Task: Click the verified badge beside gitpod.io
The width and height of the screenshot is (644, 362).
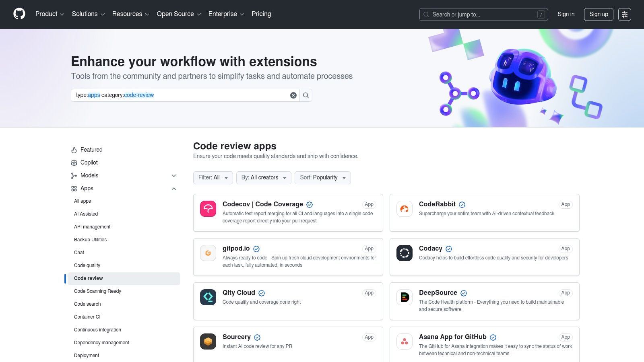Action: tap(256, 249)
